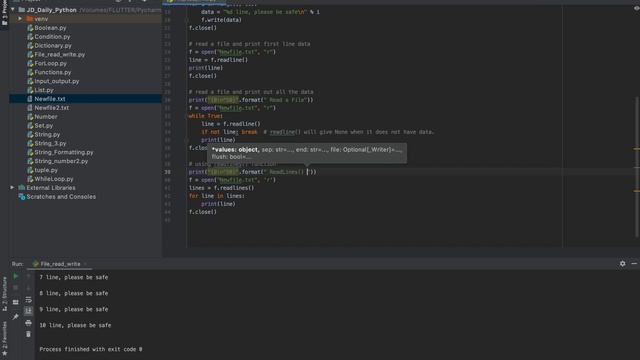640x360 pixels.
Task: Open the restore layout icon in Run panel
Action: point(16,302)
